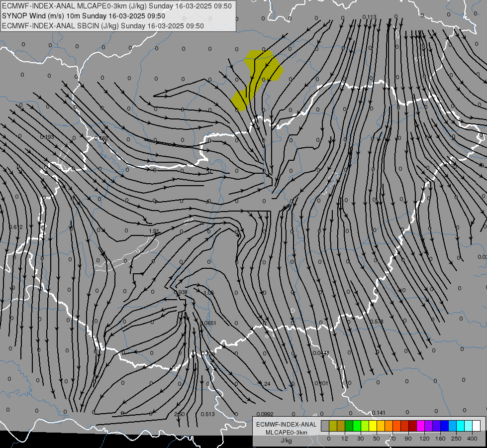Viewport: 487px width, 448px height.
Task: Click the map value 0.101
Action: 321,383
